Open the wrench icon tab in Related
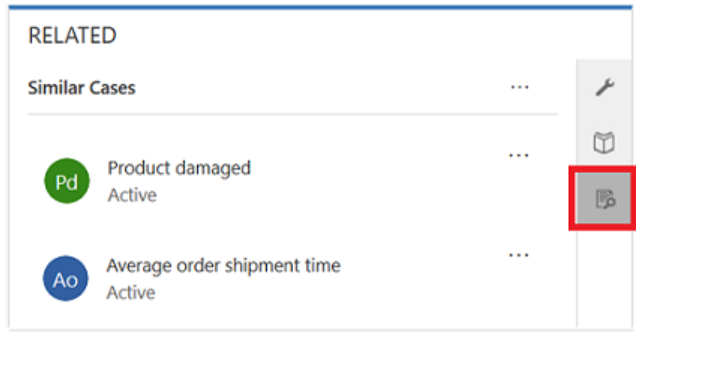 (604, 87)
